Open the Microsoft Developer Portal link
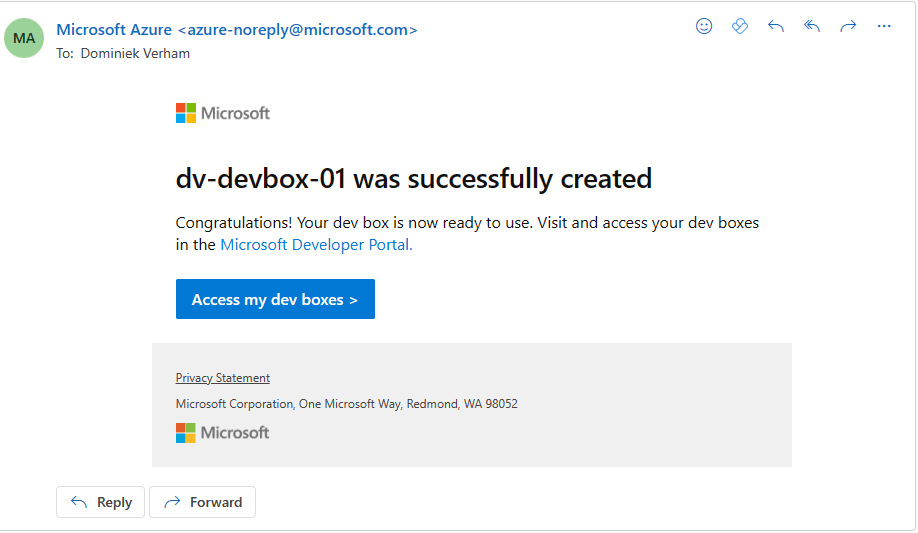This screenshot has height=533, width=918. 316,245
